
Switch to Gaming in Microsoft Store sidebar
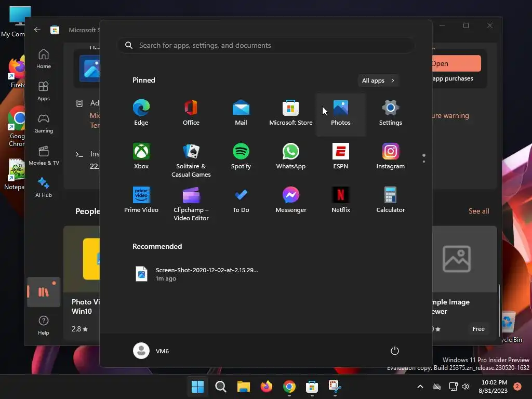tap(44, 124)
